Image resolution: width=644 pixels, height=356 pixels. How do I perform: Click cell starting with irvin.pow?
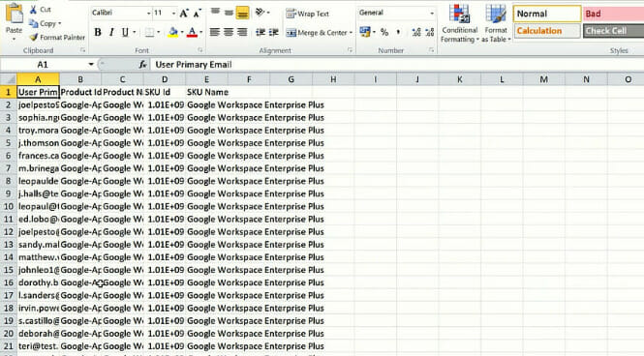click(x=38, y=308)
